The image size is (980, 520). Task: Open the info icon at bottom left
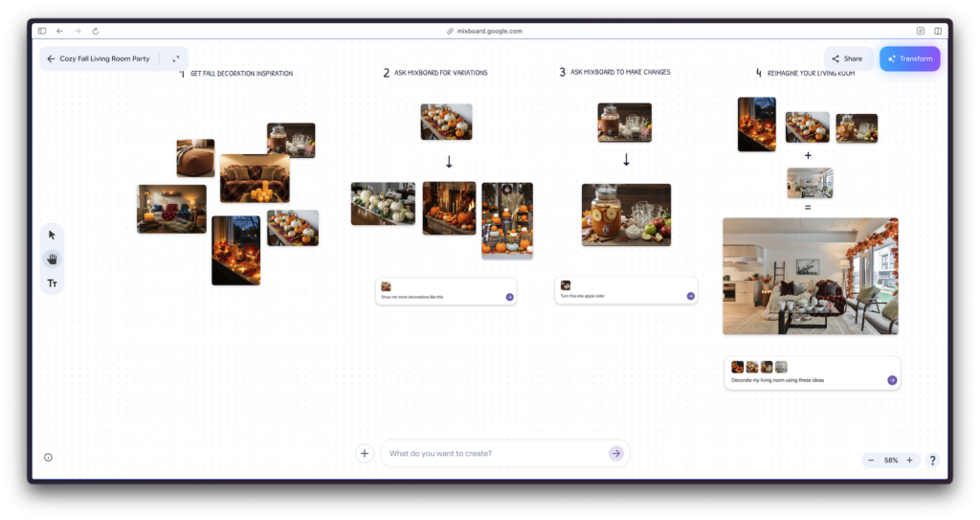pos(48,458)
